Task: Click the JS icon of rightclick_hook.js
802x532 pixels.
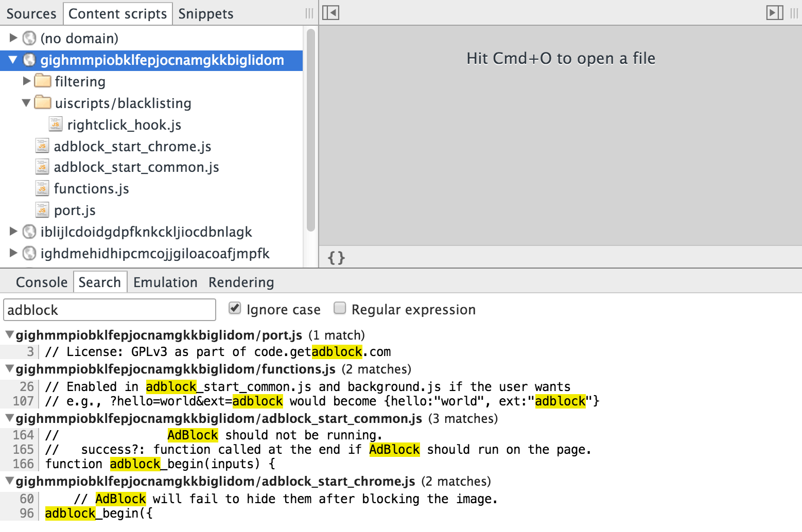Action: click(x=56, y=125)
